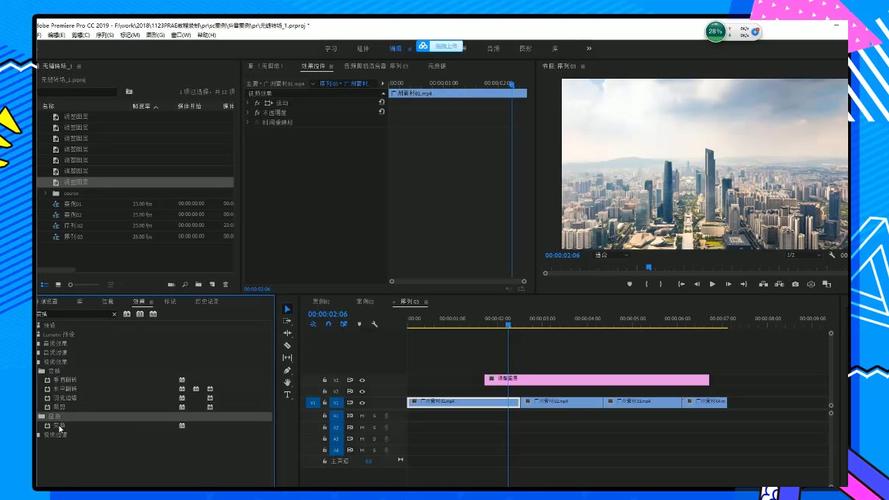Screen dimensions: 889x500
Task: Switch to the Effects panel tab
Action: pos(138,301)
